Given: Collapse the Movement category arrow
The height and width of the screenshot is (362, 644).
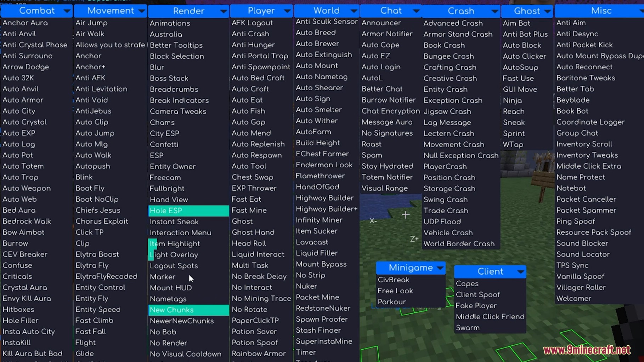Looking at the screenshot, I should [x=141, y=11].
